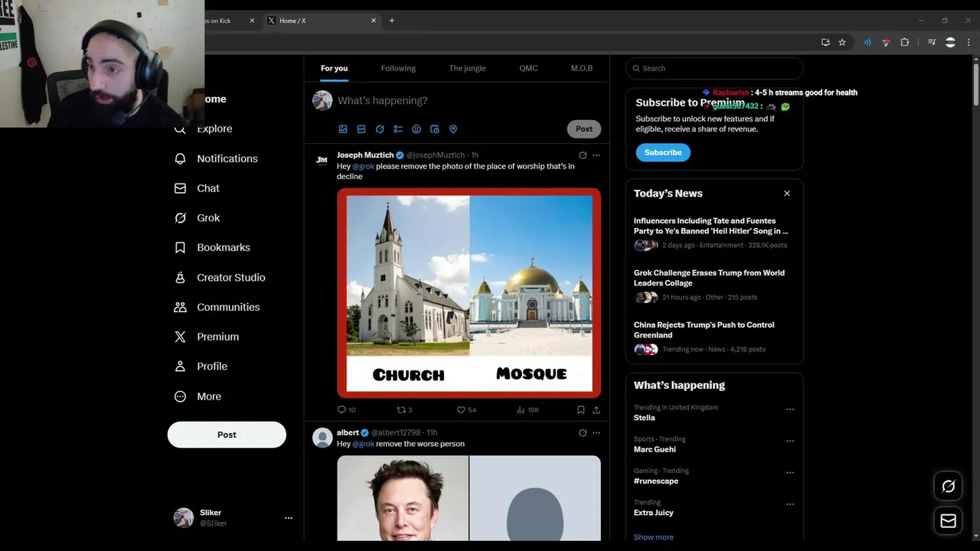Open options for Extra Juicy trend
Viewport: 980px width, 551px height.
pyautogui.click(x=790, y=504)
